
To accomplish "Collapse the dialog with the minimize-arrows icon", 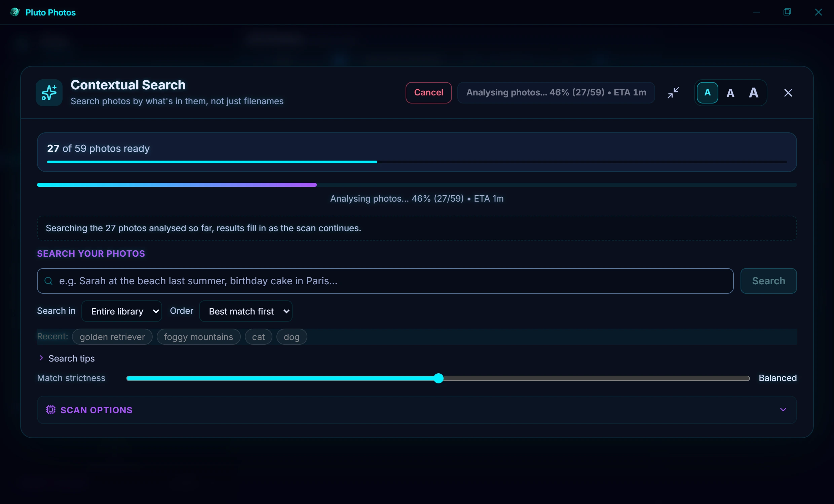I will coord(673,93).
